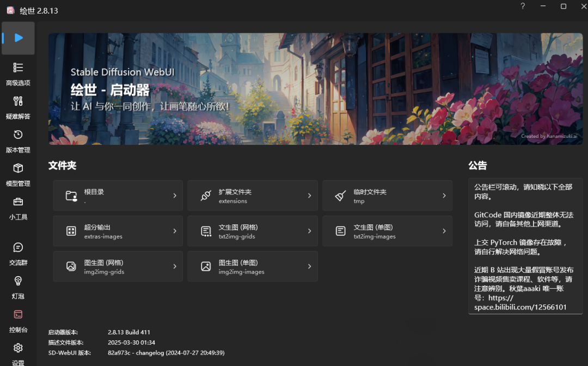This screenshot has height=366, width=588.
Task: Expand the 扩展文件夹 extensions chevron
Action: coord(309,196)
